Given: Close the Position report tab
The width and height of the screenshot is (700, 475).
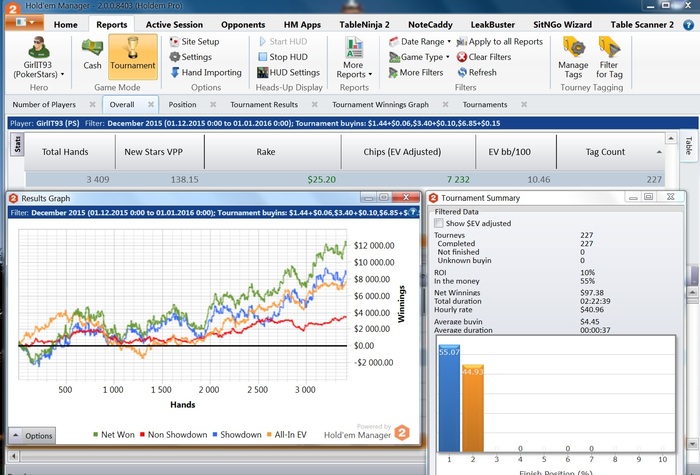Looking at the screenshot, I should pos(213,104).
